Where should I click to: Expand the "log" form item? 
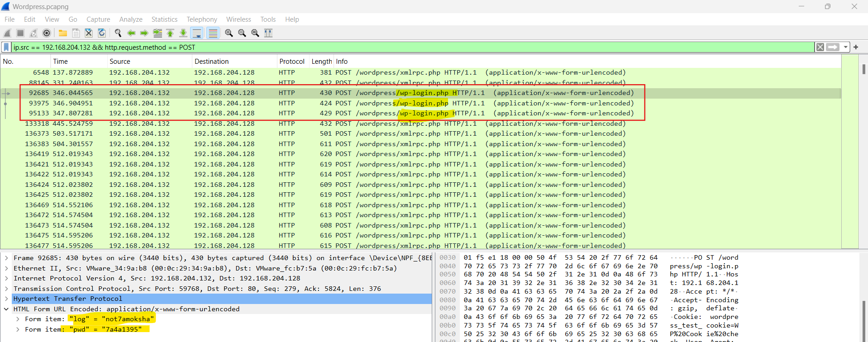click(18, 319)
